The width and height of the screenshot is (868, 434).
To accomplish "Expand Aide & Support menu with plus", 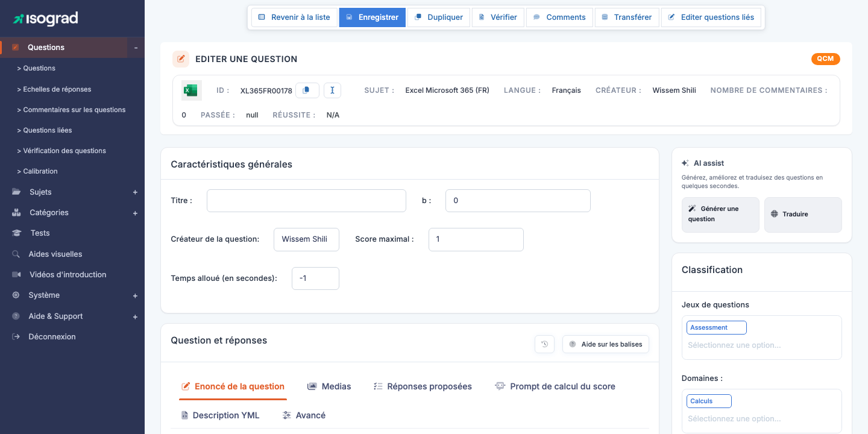I will pos(135,316).
